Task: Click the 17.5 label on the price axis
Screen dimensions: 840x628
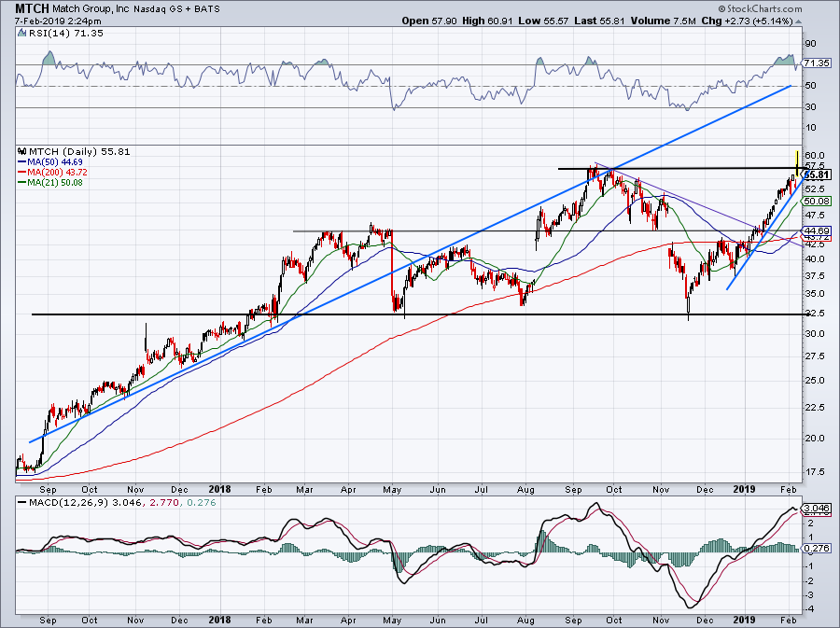Action: (814, 472)
